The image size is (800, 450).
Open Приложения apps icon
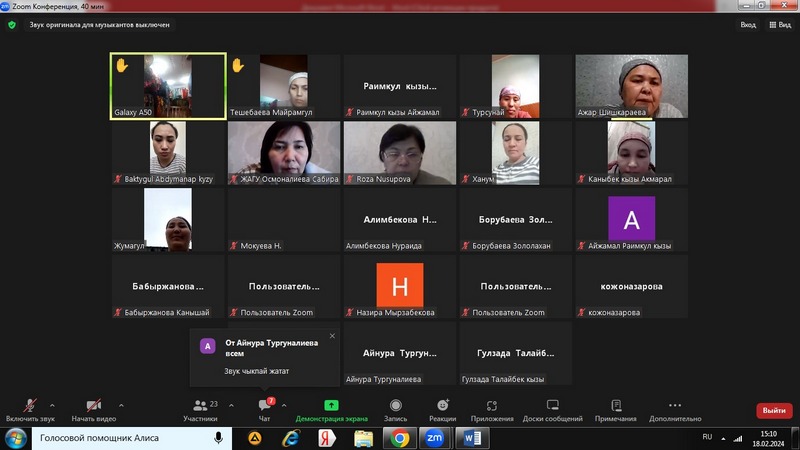[492, 406]
